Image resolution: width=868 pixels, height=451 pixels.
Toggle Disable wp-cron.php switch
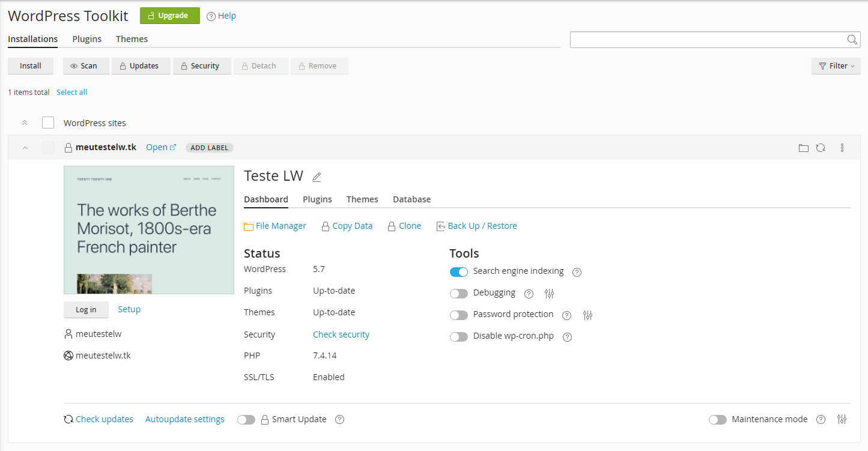[459, 337]
